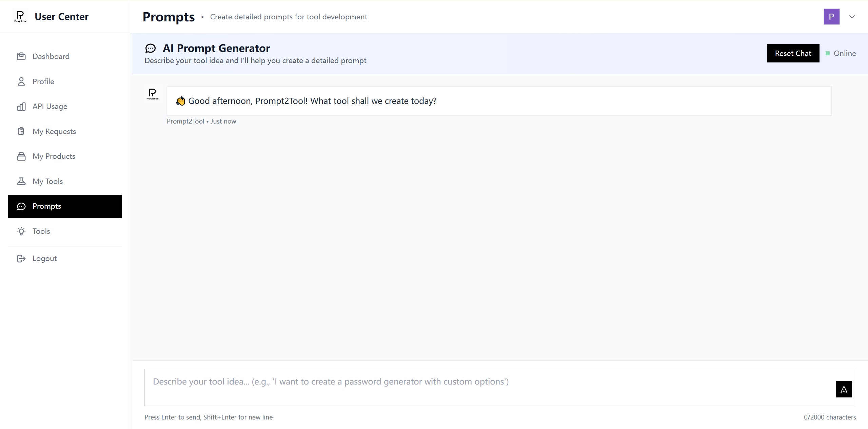
Task: Click the Prompt2Tool avatar beside the greeting message
Action: (x=152, y=94)
